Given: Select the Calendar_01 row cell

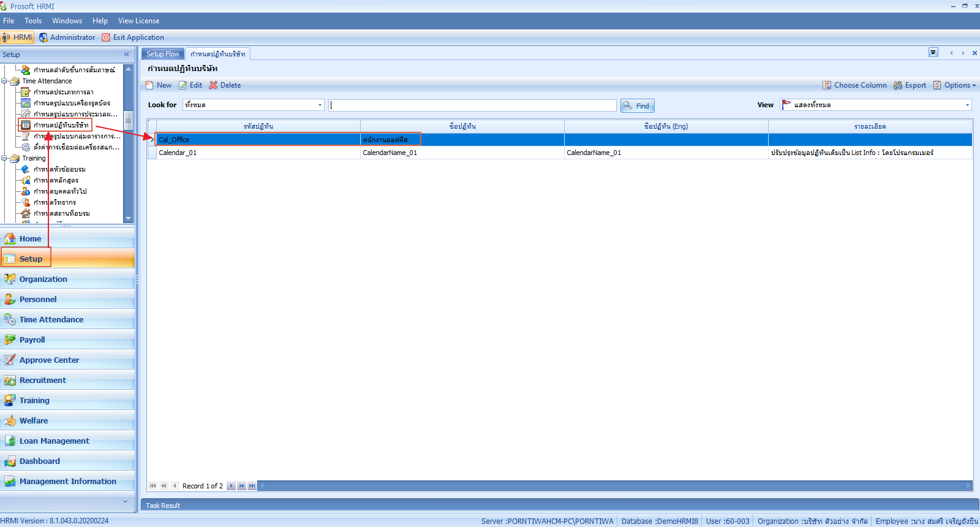Looking at the screenshot, I should 258,153.
